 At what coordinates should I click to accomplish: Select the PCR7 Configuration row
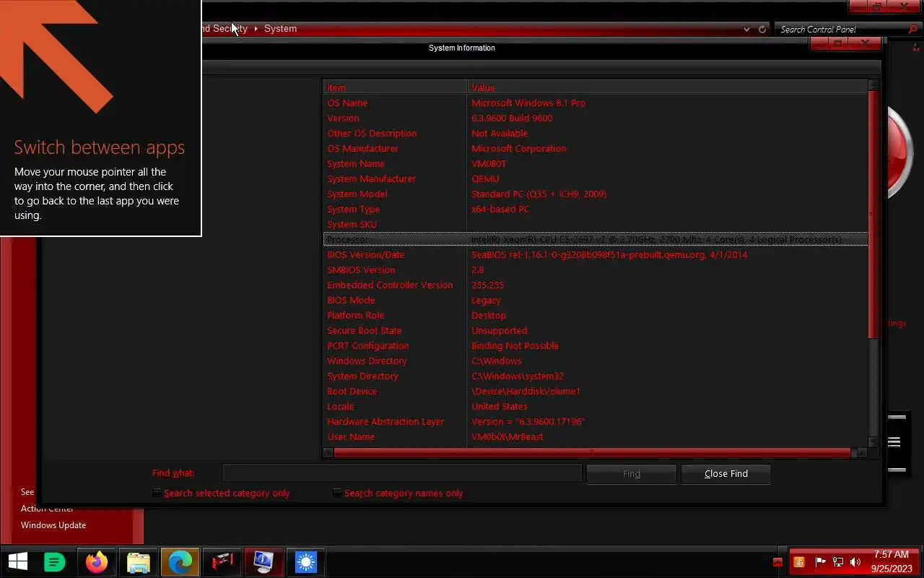(x=596, y=345)
